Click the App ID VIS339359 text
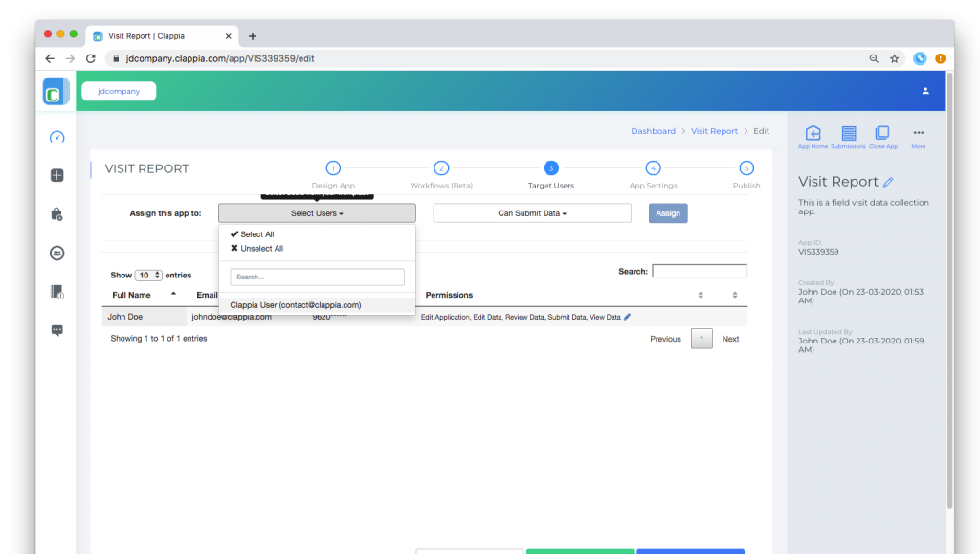 click(x=818, y=252)
